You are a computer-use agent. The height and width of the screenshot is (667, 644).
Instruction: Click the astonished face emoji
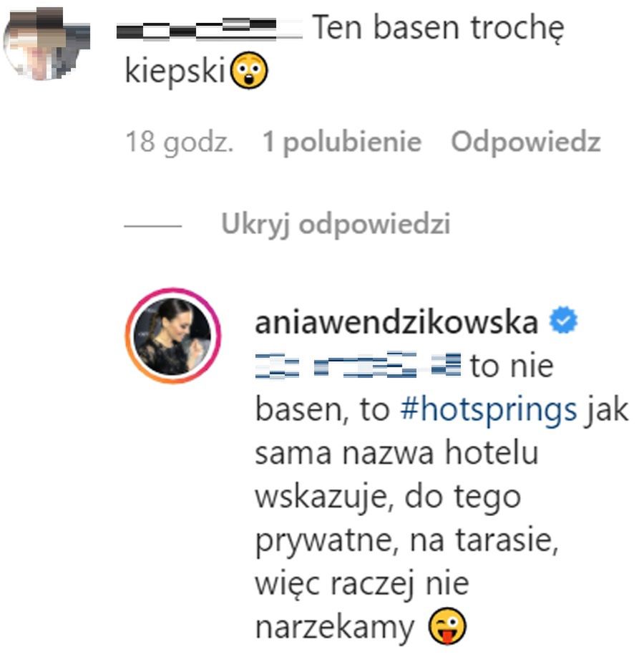point(249,70)
